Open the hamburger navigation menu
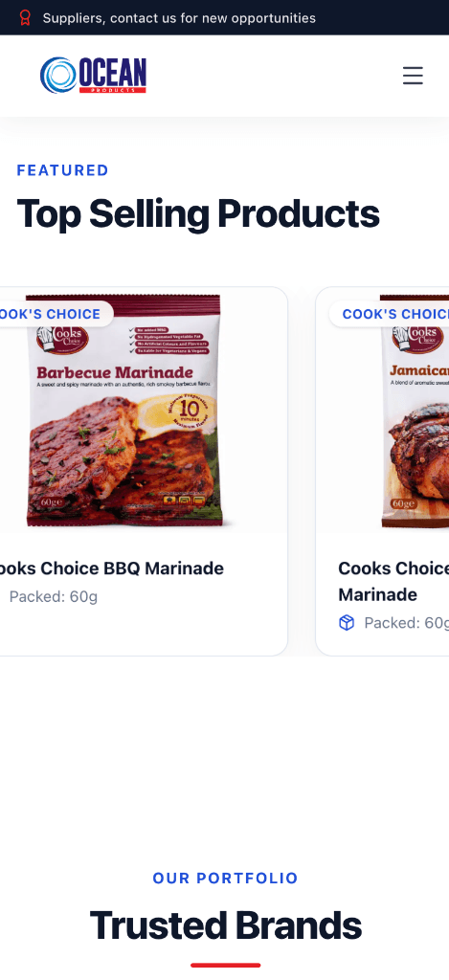449x980 pixels. tap(413, 76)
